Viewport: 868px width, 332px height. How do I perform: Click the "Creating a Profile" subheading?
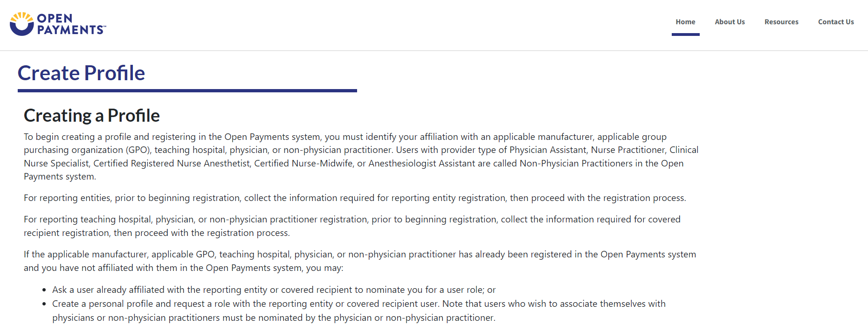tap(92, 116)
